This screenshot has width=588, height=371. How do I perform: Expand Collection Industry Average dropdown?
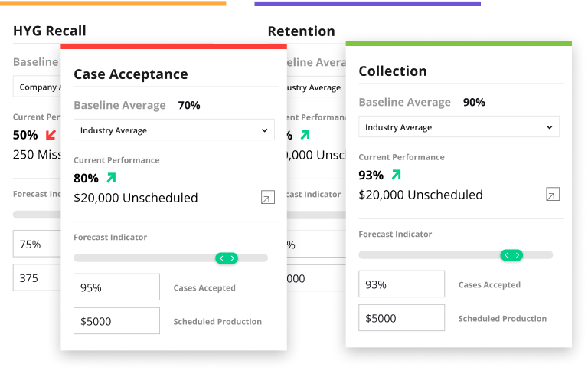(x=459, y=127)
